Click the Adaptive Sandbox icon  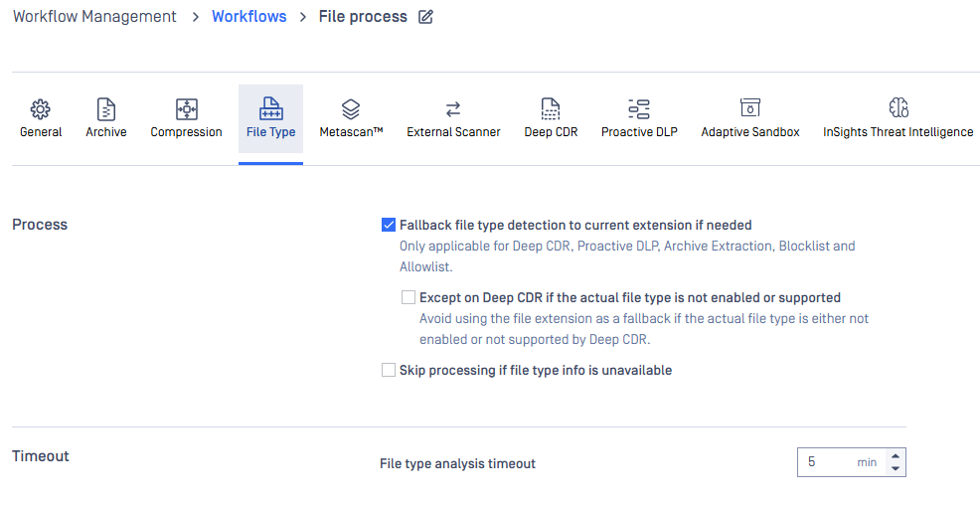pos(750,107)
